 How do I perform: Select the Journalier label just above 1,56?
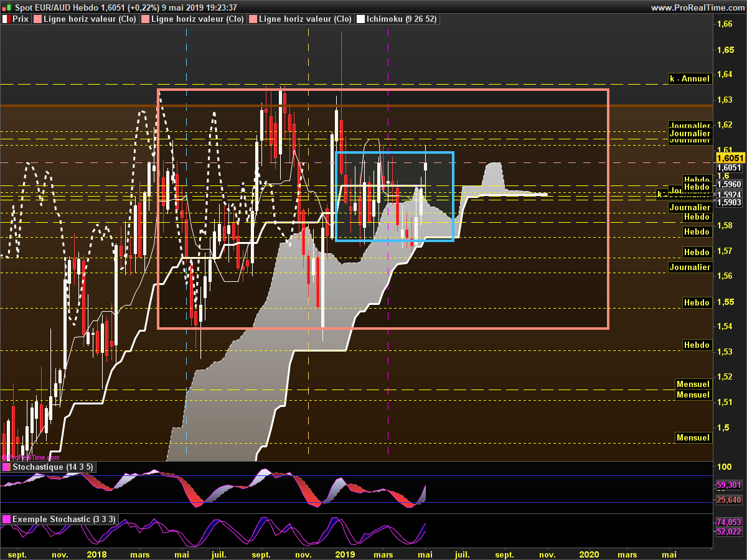690,267
